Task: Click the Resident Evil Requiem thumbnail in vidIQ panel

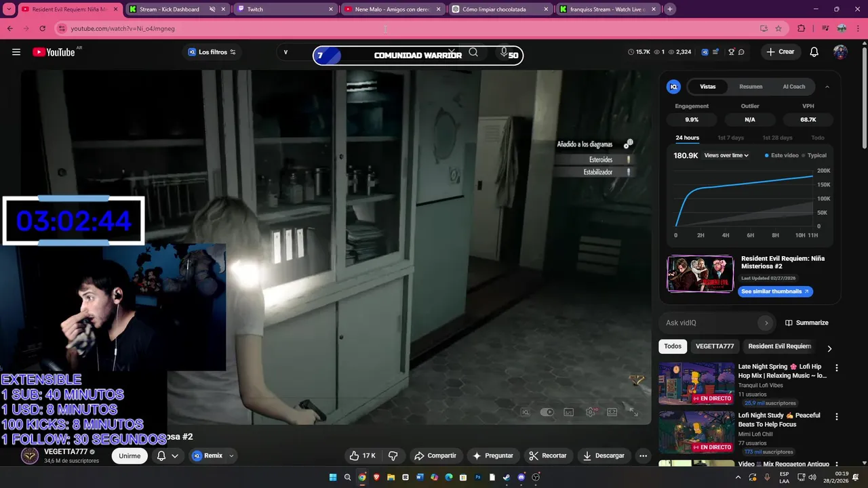Action: tap(701, 274)
